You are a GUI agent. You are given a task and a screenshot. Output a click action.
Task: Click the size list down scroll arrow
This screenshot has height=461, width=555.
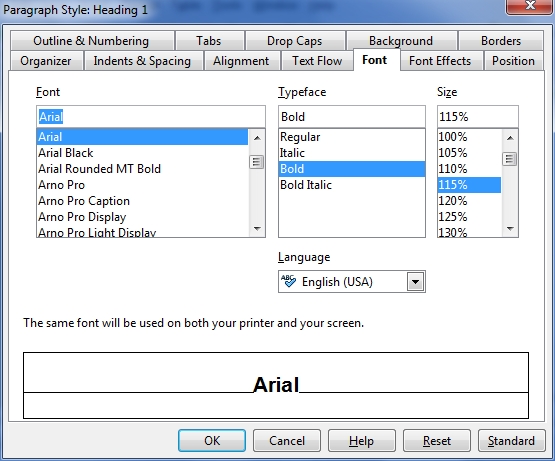(x=510, y=229)
